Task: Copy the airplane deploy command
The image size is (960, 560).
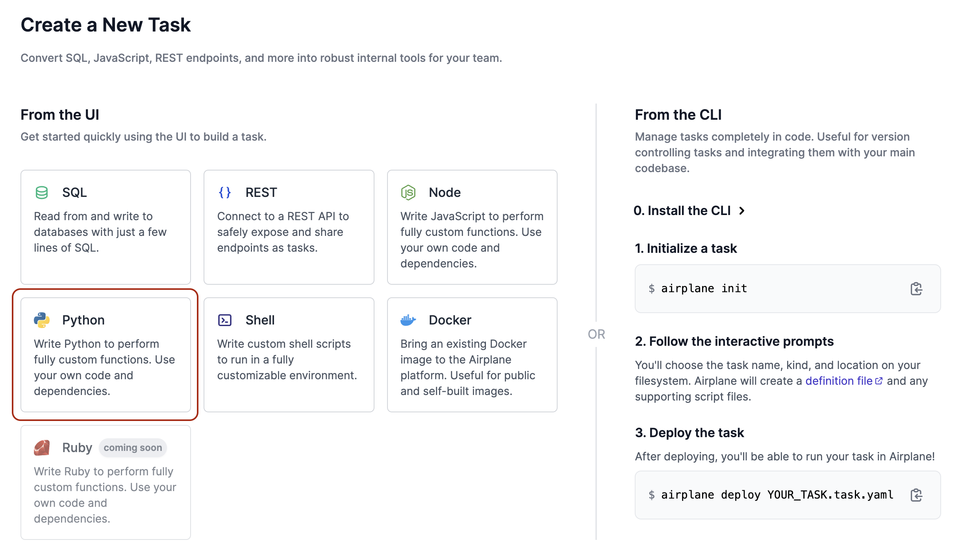Action: coord(916,495)
